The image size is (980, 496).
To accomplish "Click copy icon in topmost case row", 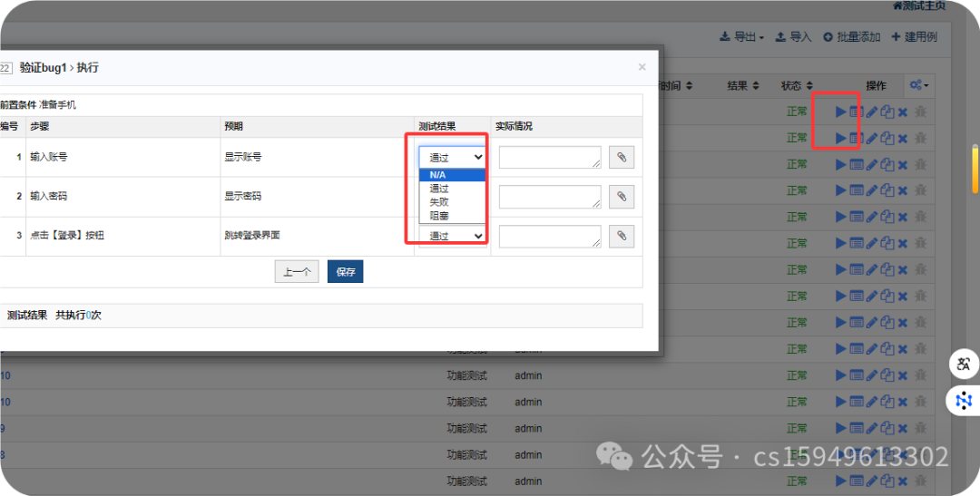I will click(x=887, y=112).
